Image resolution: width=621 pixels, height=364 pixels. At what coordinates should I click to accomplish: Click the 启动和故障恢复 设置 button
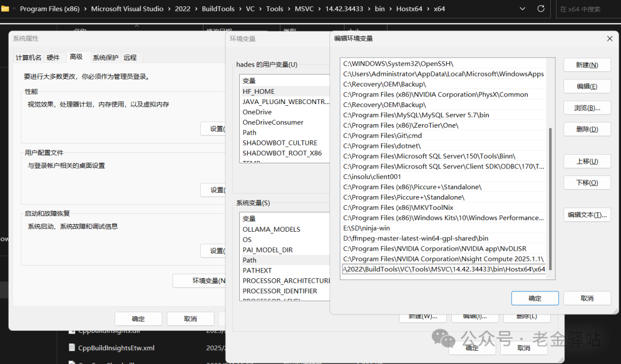click(x=214, y=251)
